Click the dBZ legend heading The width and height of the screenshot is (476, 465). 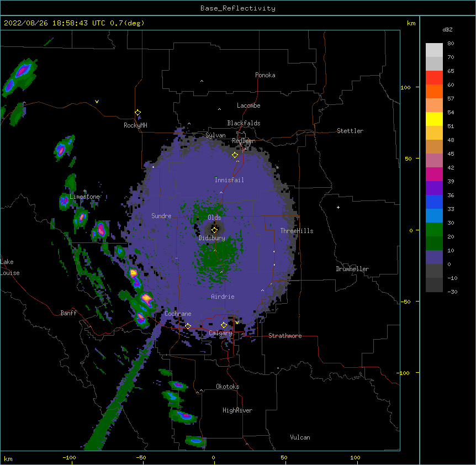pos(447,29)
